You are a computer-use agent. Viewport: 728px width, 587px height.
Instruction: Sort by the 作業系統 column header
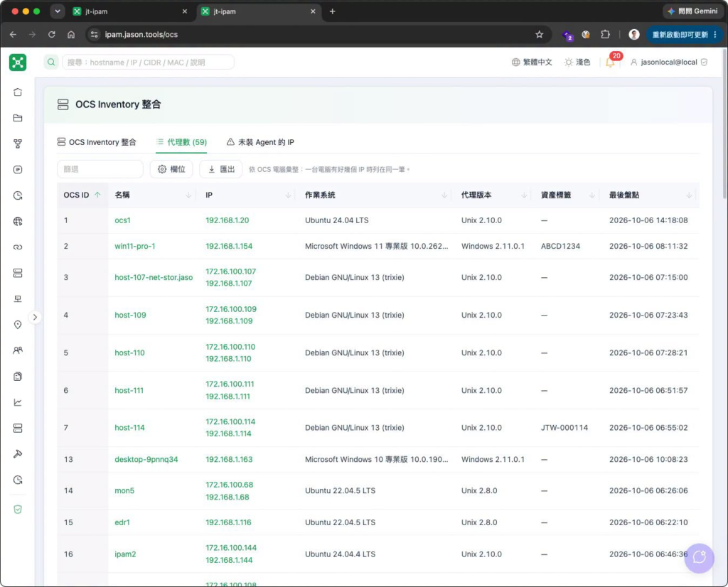[376, 195]
